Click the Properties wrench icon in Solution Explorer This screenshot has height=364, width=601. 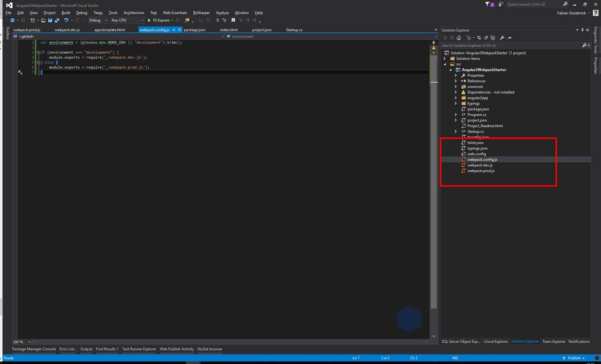(502, 38)
